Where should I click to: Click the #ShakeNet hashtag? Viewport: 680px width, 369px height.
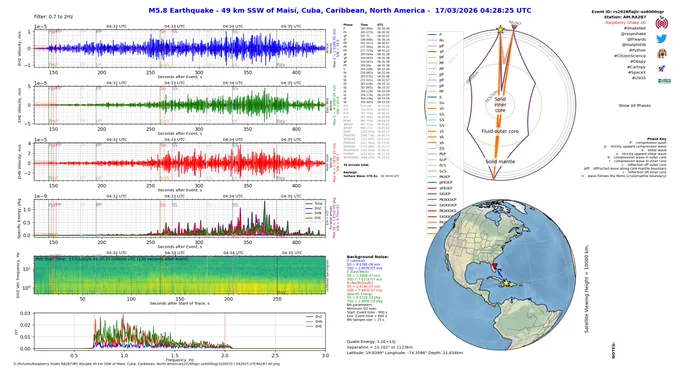click(x=634, y=28)
